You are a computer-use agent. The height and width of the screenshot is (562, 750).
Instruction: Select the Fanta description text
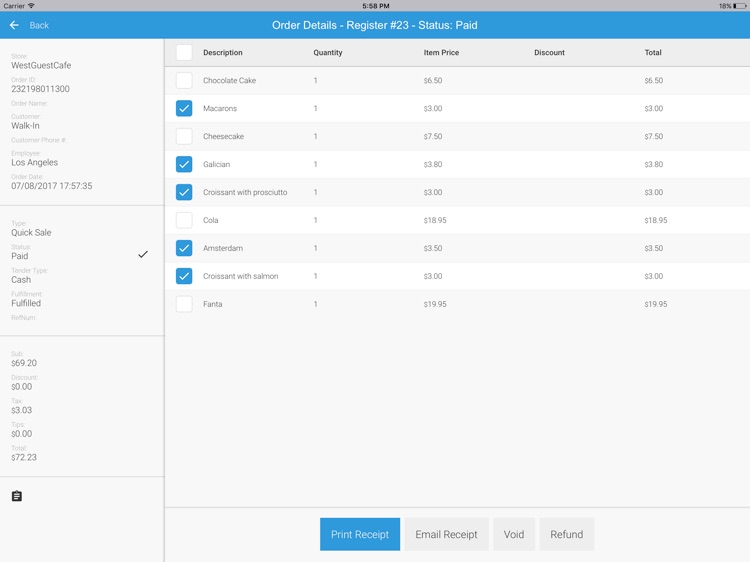point(212,304)
